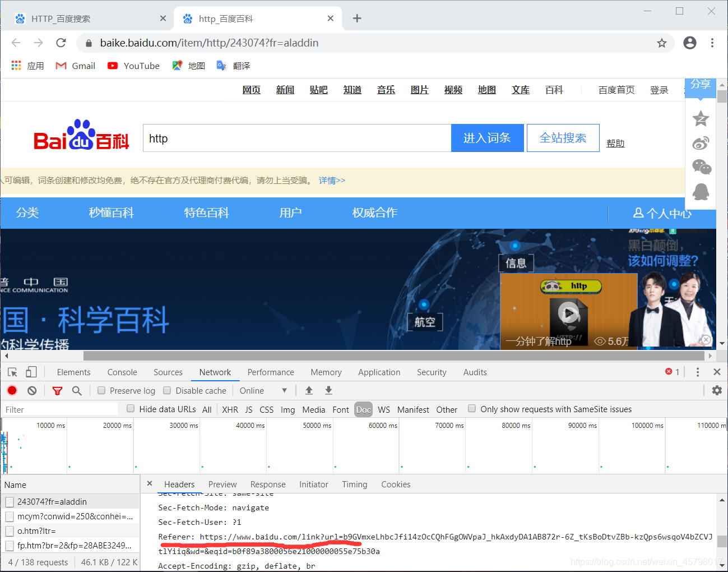The image size is (728, 572).
Task: Filter requests by Doc type
Action: click(364, 409)
